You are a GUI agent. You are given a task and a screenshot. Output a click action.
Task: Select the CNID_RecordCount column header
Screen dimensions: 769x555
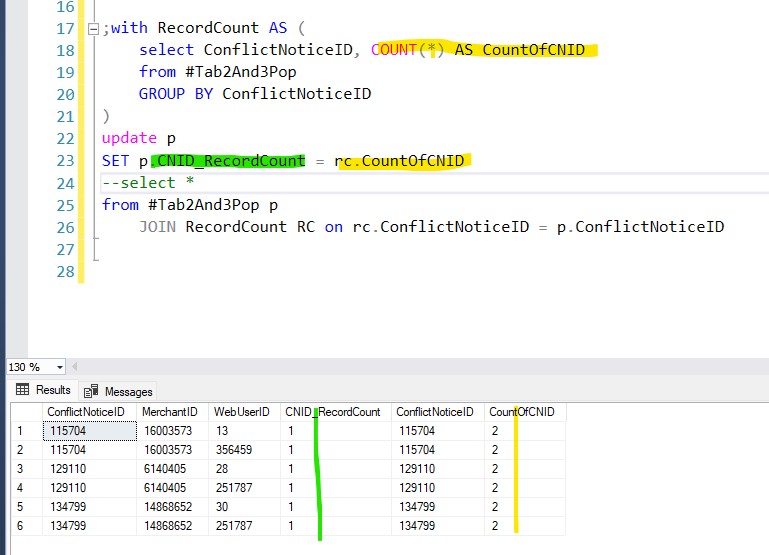pyautogui.click(x=335, y=412)
